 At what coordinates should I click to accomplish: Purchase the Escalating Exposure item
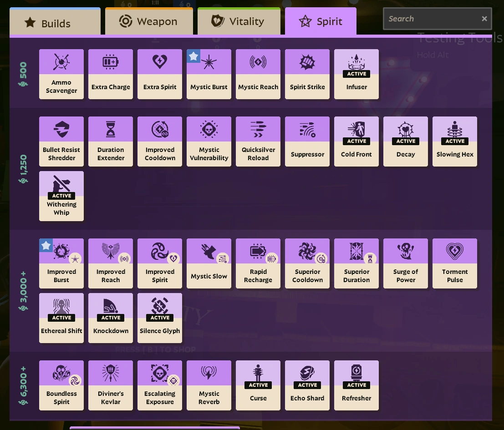click(160, 386)
